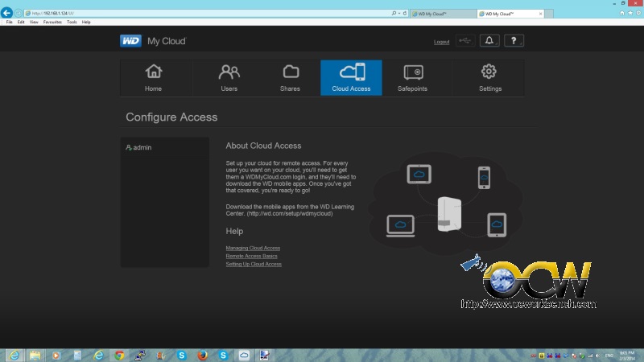The width and height of the screenshot is (644, 362).
Task: Open the Shares section
Action: point(290,77)
